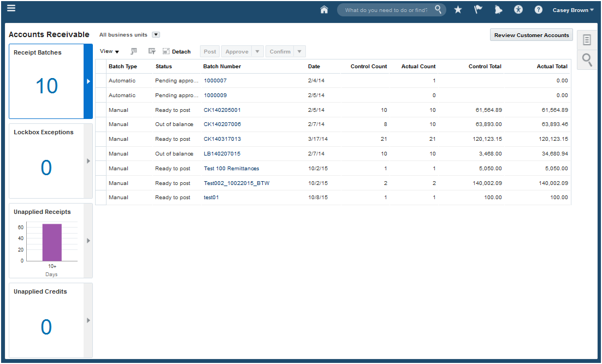Expand the Unapplied Receipts tile arrow
Screen dimensions: 602x364
88,241
